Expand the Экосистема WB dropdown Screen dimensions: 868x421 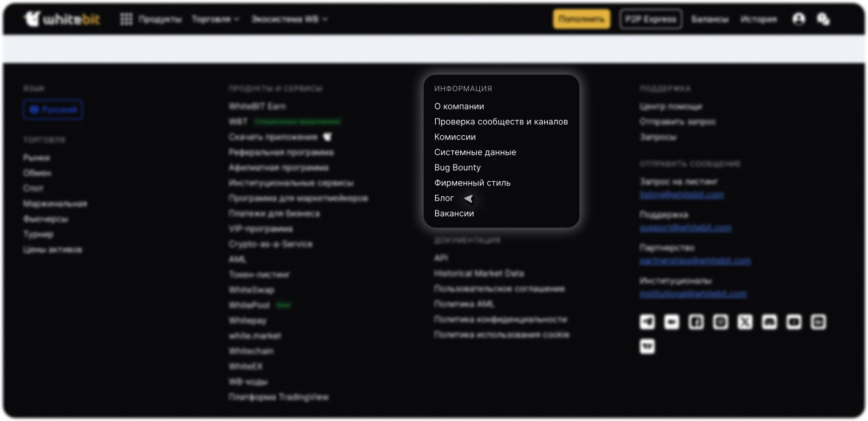click(x=289, y=20)
